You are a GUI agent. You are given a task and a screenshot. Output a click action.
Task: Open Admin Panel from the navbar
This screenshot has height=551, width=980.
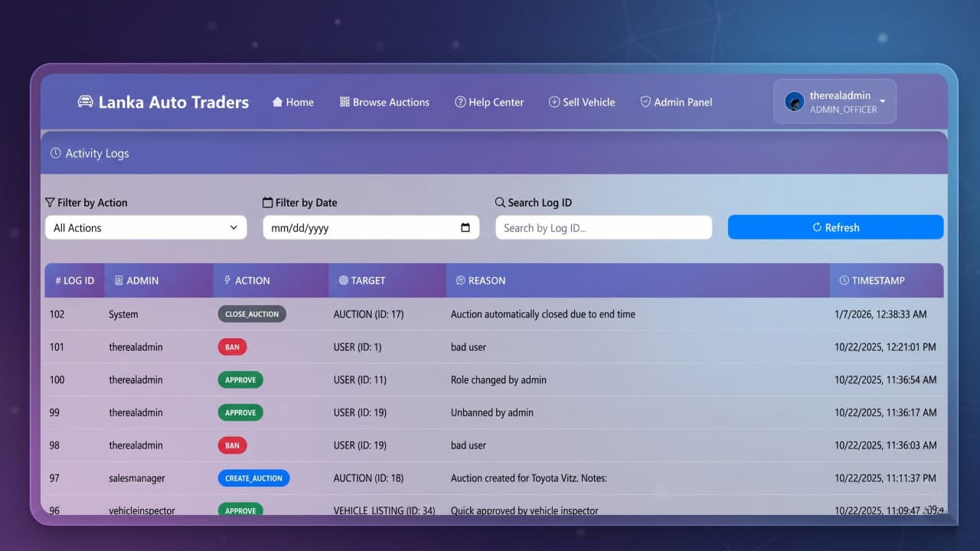676,102
